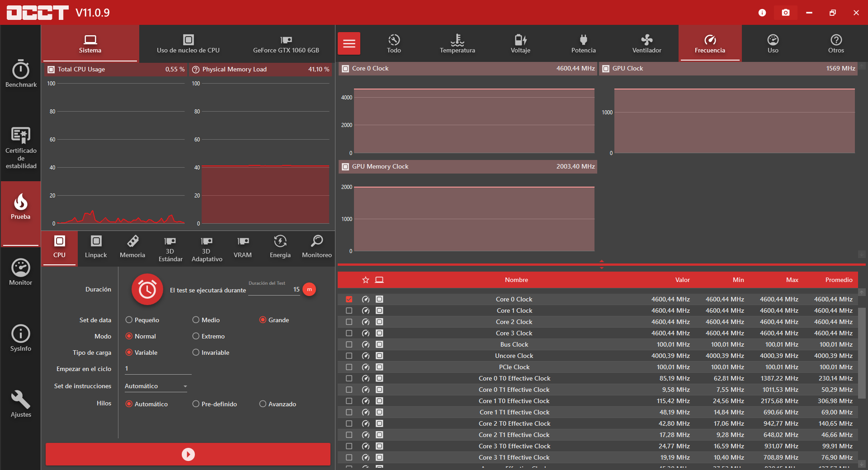868x470 pixels.
Task: Click the red 'm' duration unit button
Action: 309,289
